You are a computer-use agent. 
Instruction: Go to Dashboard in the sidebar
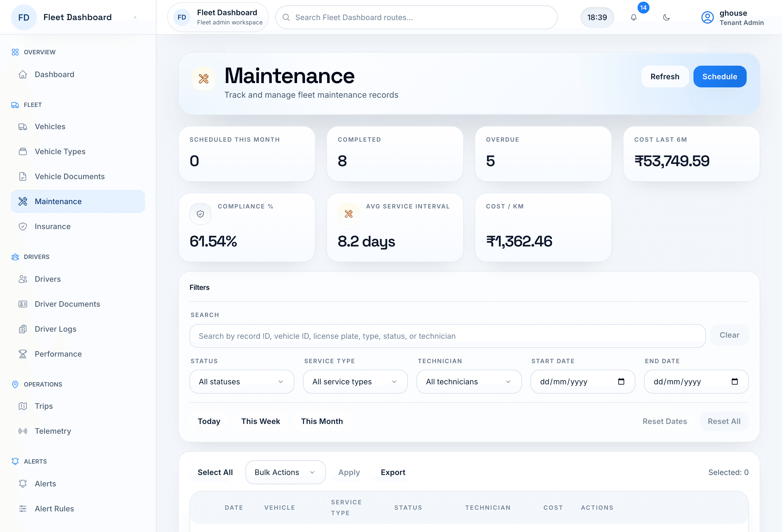click(x=78, y=74)
